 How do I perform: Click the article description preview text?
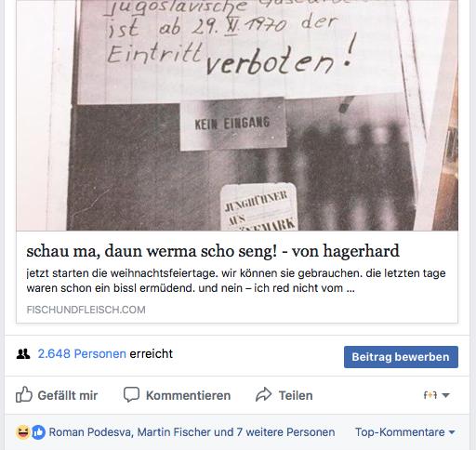pyautogui.click(x=236, y=281)
